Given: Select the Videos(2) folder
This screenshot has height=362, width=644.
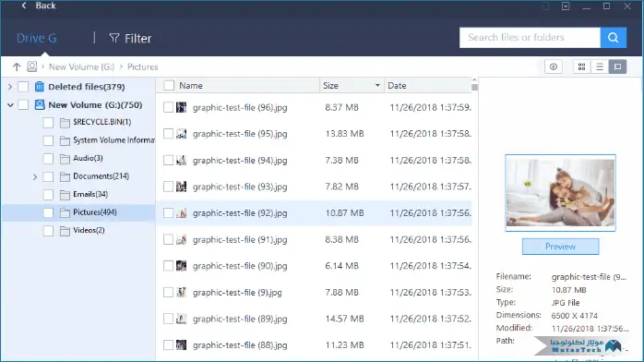Looking at the screenshot, I should tap(89, 231).
